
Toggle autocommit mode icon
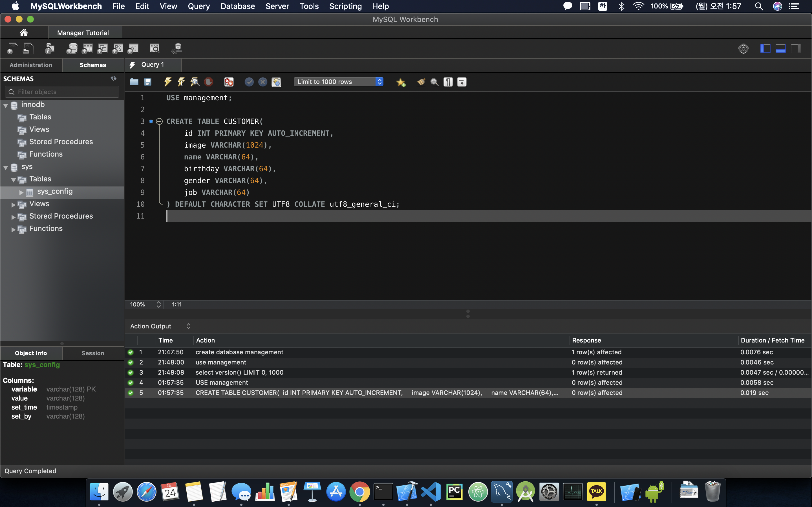[x=276, y=82]
